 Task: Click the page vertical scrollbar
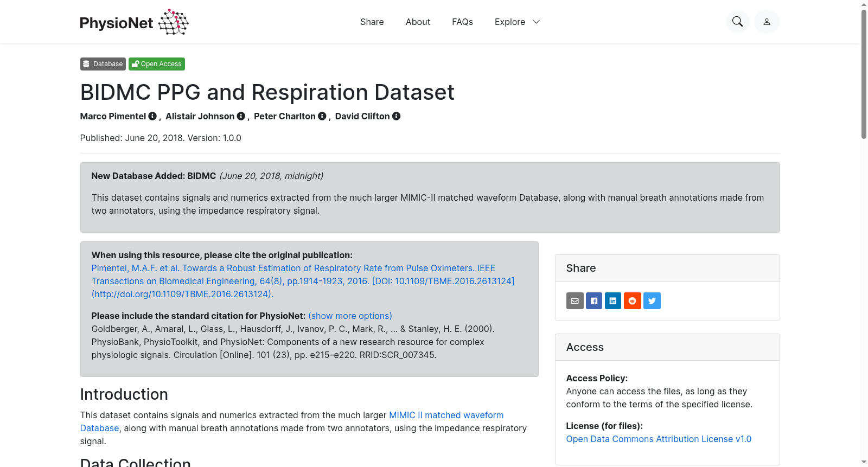pyautogui.click(x=864, y=74)
